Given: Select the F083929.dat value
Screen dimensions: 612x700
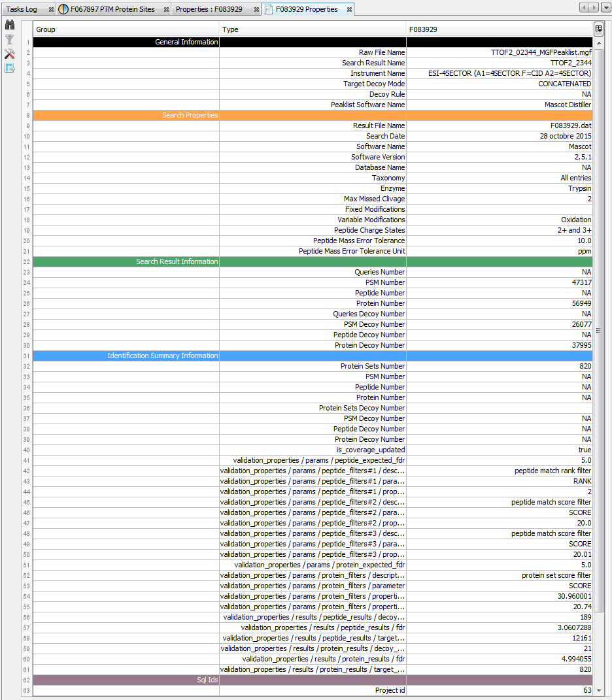Looking at the screenshot, I should 500,126.
